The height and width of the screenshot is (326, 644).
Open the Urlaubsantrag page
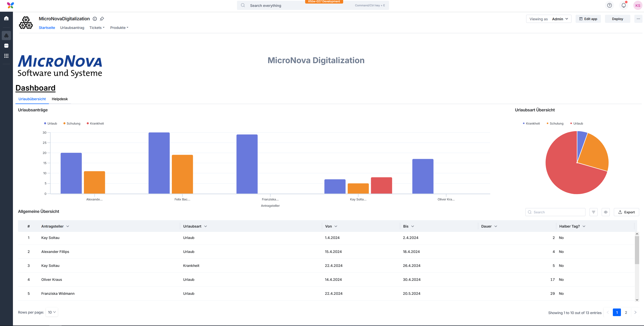(72, 28)
